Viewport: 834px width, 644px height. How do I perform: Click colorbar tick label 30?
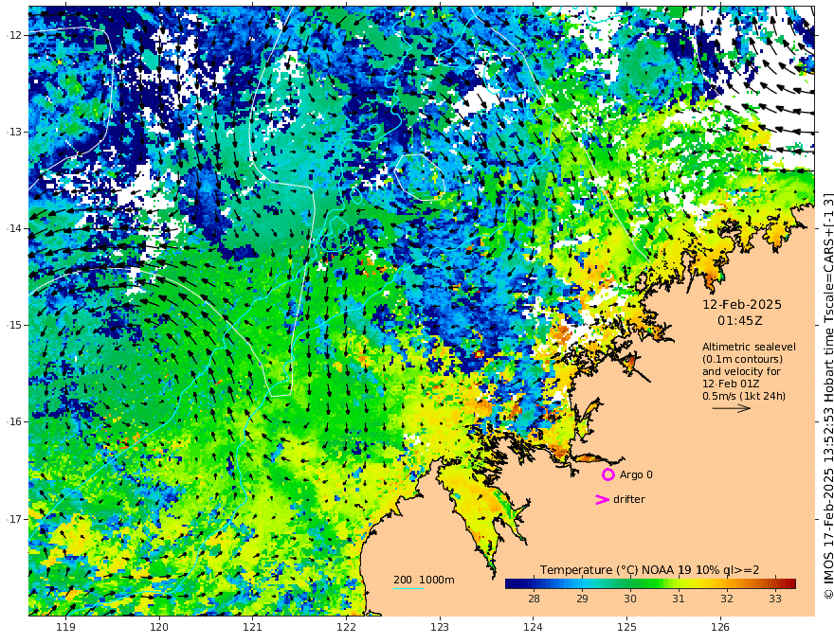(x=630, y=599)
